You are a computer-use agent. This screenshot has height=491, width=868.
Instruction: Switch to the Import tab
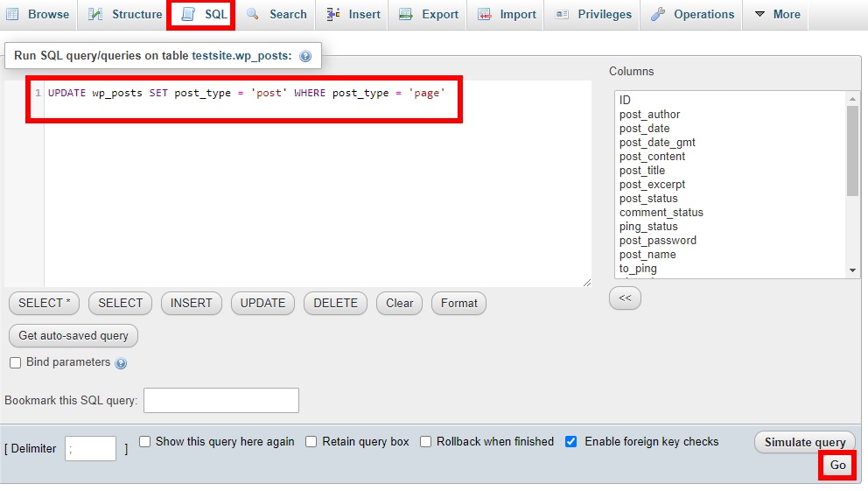(x=506, y=14)
